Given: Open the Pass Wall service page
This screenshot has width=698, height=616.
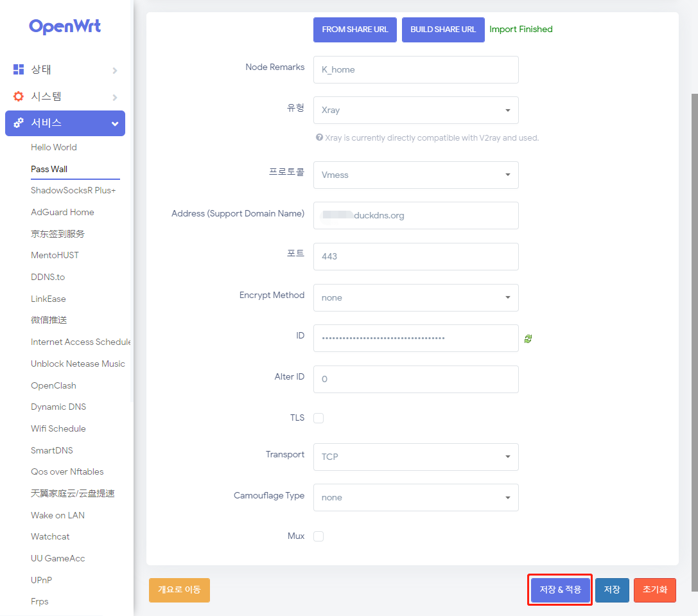Looking at the screenshot, I should (x=49, y=169).
